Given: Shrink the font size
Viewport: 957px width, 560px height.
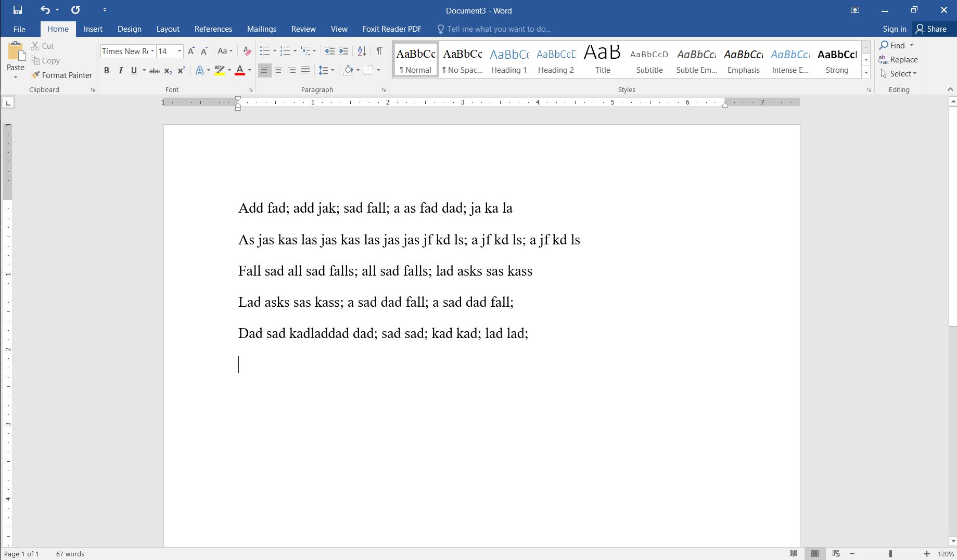Looking at the screenshot, I should pyautogui.click(x=204, y=51).
